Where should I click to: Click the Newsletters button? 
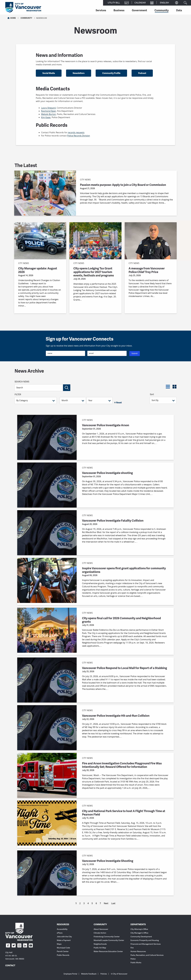point(79,73)
